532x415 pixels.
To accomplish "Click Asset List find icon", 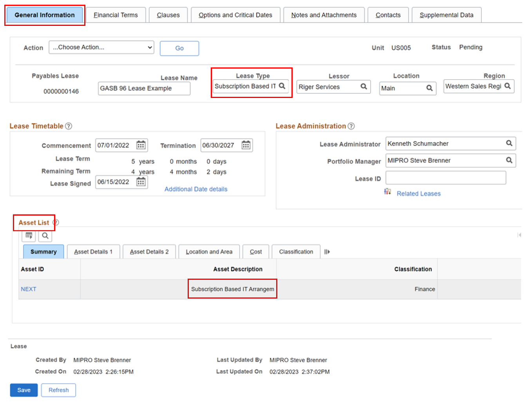I will [45, 236].
